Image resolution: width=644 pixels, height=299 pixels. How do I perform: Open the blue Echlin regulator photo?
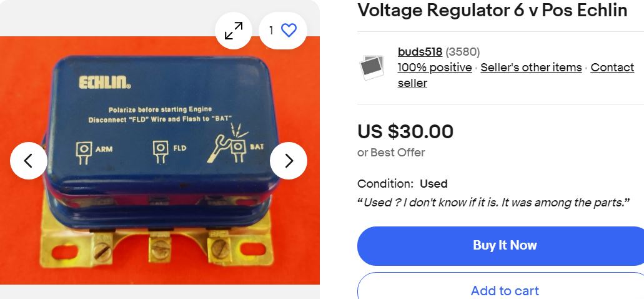160,160
